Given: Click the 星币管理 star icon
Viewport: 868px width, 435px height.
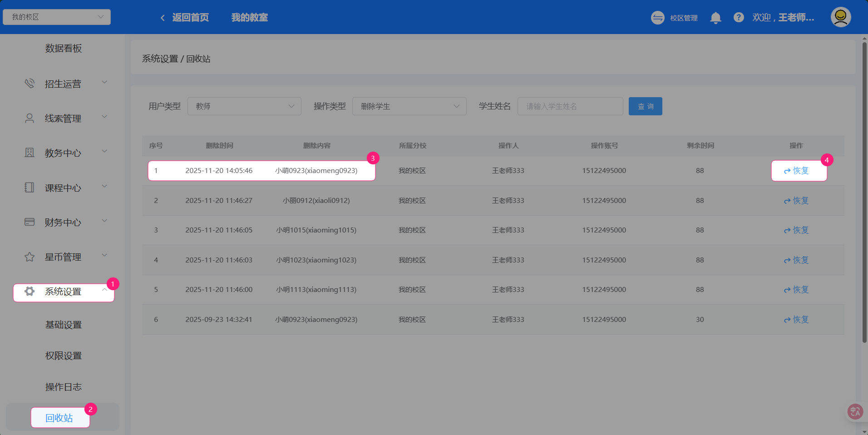Looking at the screenshot, I should (30, 257).
